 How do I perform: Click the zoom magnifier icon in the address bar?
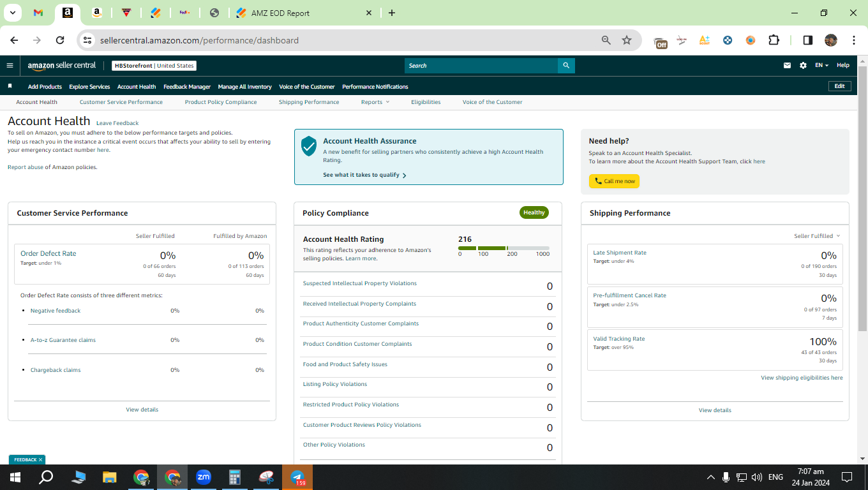(x=606, y=40)
